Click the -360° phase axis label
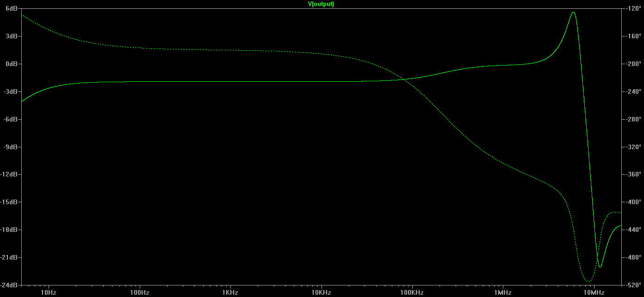This screenshot has width=644, height=297. tap(632, 174)
